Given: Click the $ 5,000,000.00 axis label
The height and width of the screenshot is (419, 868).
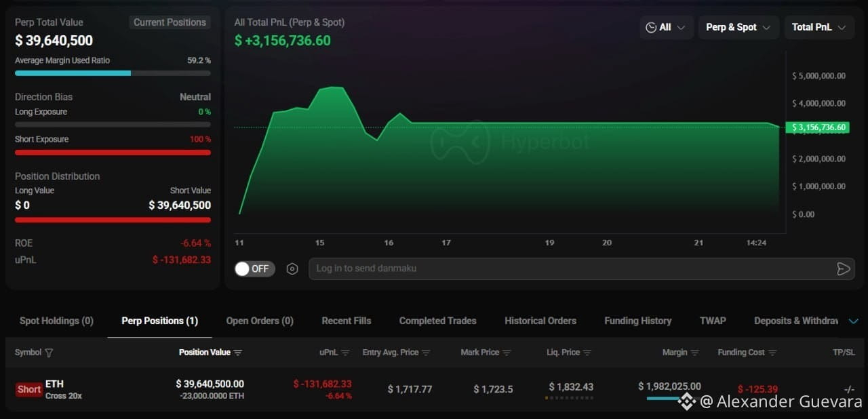Looking at the screenshot, I should pyautogui.click(x=818, y=76).
